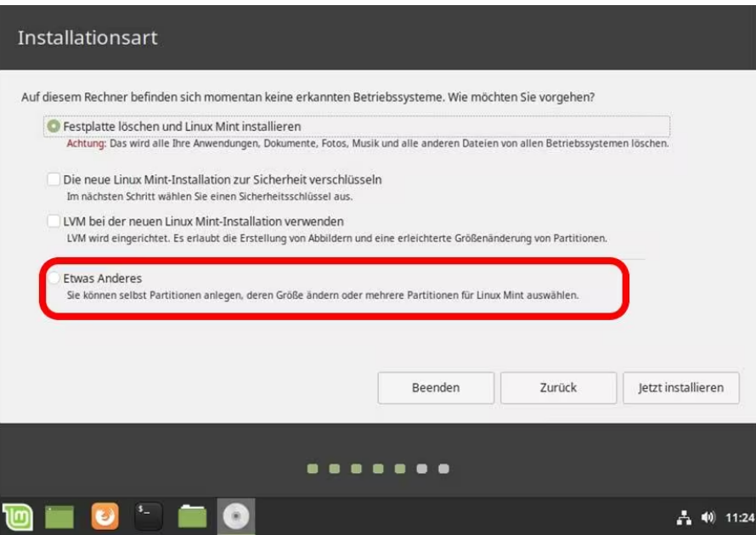Open the Linux Mint start menu
The width and height of the screenshot is (756, 535).
19,515
